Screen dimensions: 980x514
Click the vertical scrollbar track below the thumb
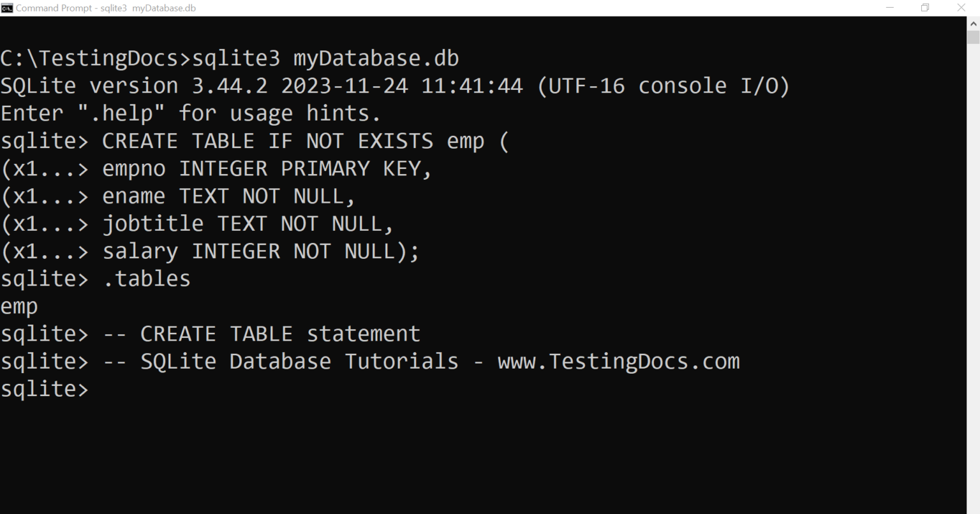pyautogui.click(x=974, y=274)
